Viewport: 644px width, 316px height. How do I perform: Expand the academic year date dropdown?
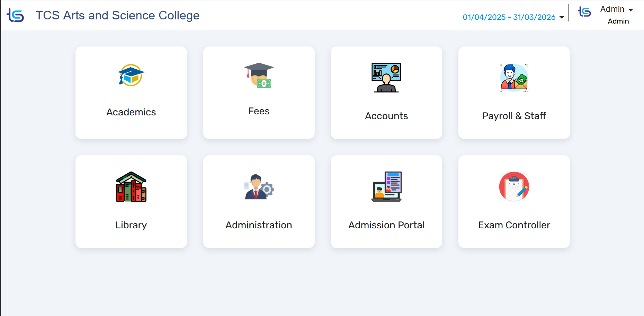click(x=509, y=17)
